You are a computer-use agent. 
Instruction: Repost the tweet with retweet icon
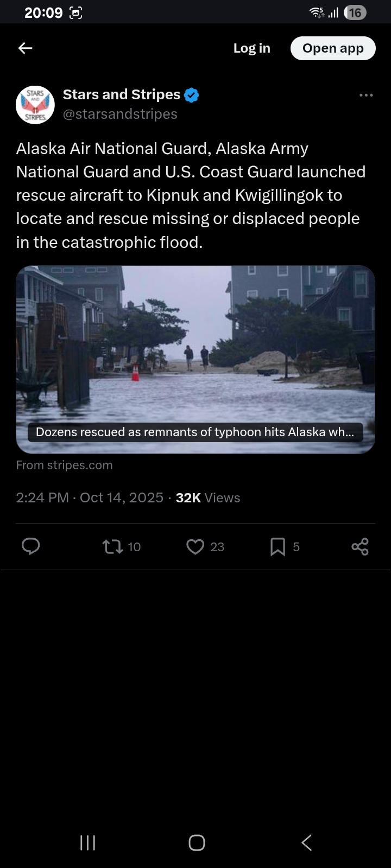tap(113, 546)
